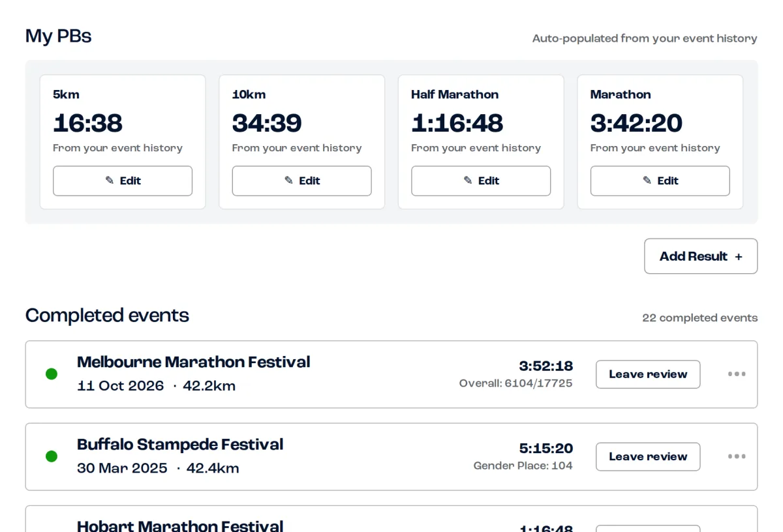Click the Buffalo Stampede Festival green status dot
The width and height of the screenshot is (783, 532).
52,456
